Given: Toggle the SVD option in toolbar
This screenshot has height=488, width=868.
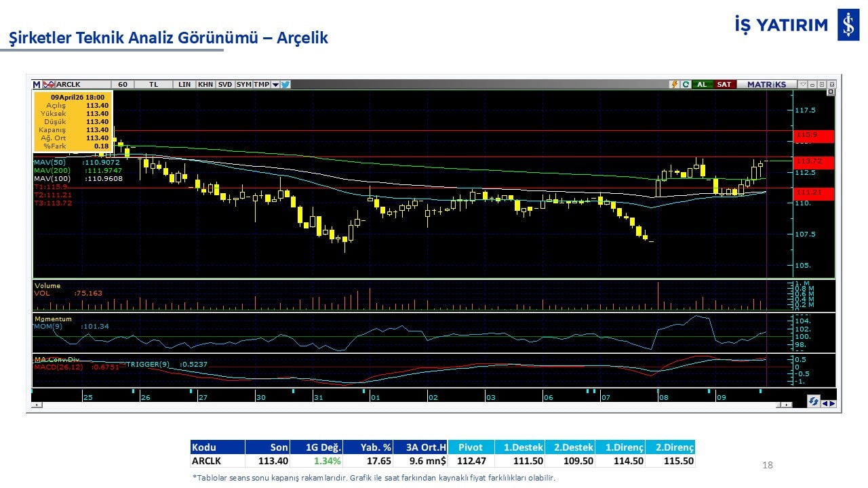Looking at the screenshot, I should [x=225, y=85].
